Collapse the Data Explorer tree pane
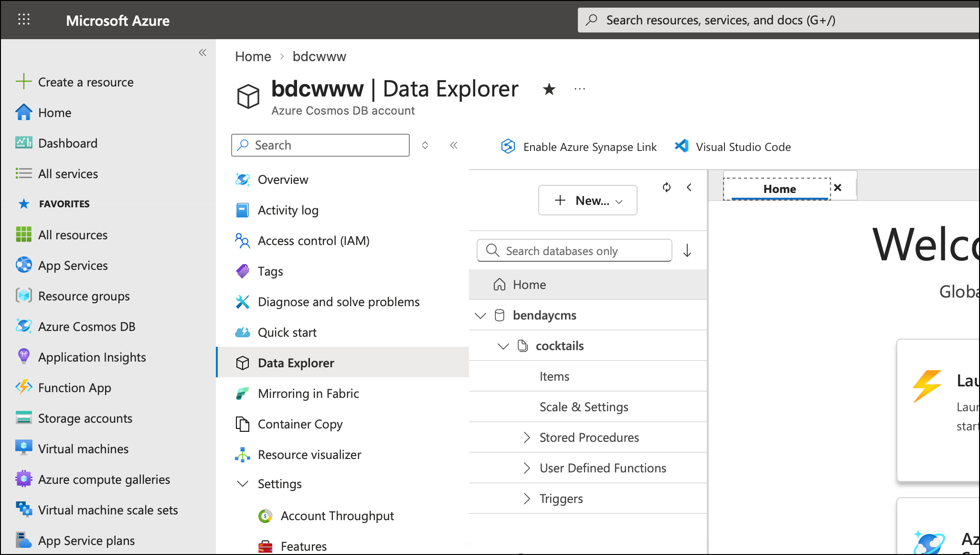This screenshot has width=980, height=555. (689, 187)
